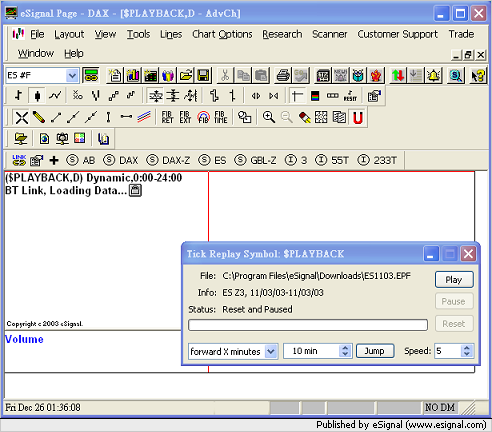This screenshot has height=432, width=492.
Task: Click the Volume study label
Action: (24, 339)
